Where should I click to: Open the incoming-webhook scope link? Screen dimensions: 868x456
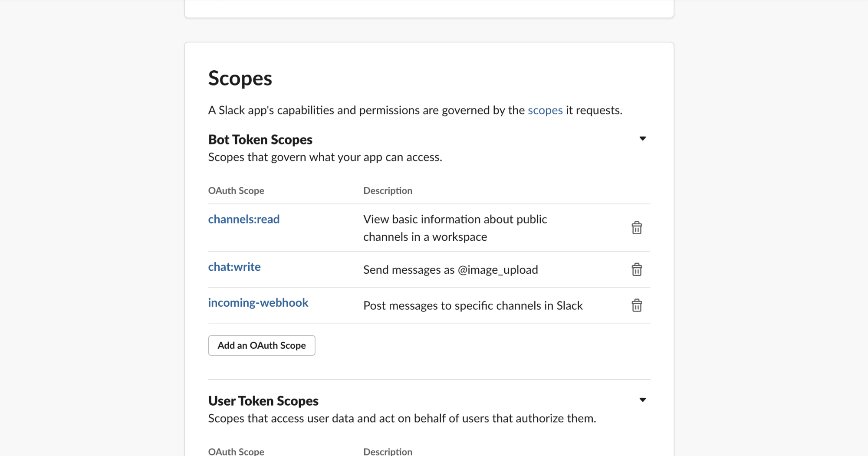point(258,303)
